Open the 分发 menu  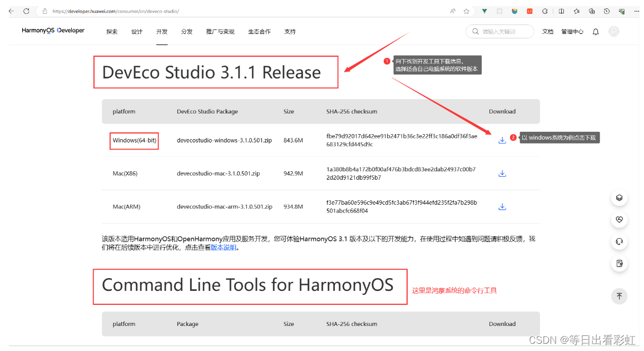pyautogui.click(x=187, y=32)
